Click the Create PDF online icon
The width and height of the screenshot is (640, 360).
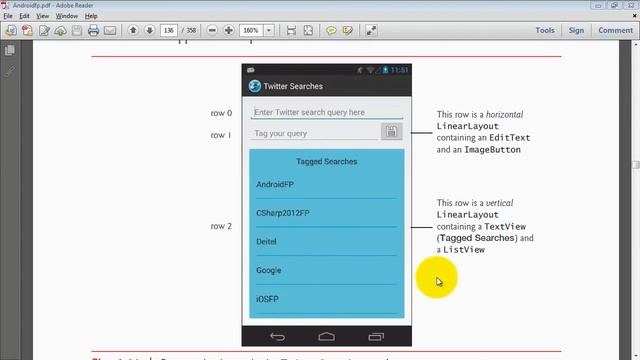click(27, 30)
